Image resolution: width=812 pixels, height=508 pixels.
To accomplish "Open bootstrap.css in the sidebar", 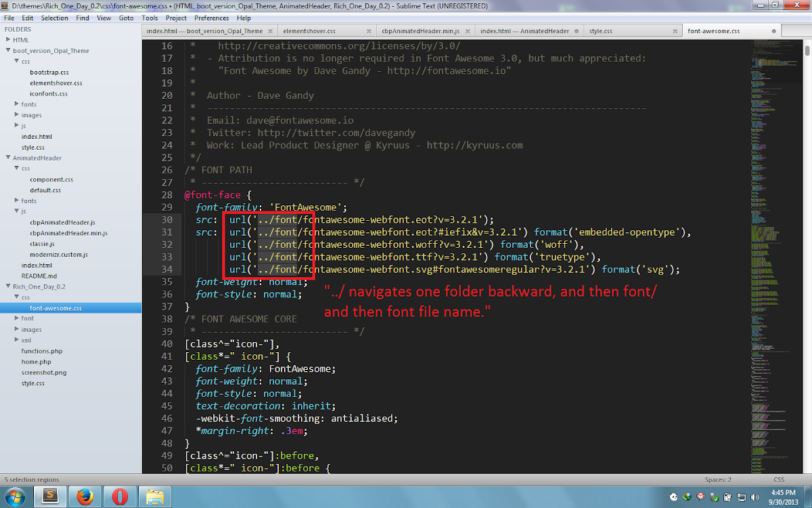I will pyautogui.click(x=49, y=72).
